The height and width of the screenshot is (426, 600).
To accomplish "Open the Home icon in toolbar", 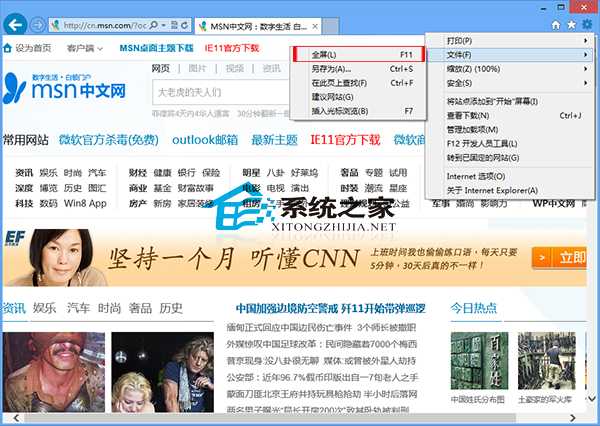I will pyautogui.click(x=556, y=25).
